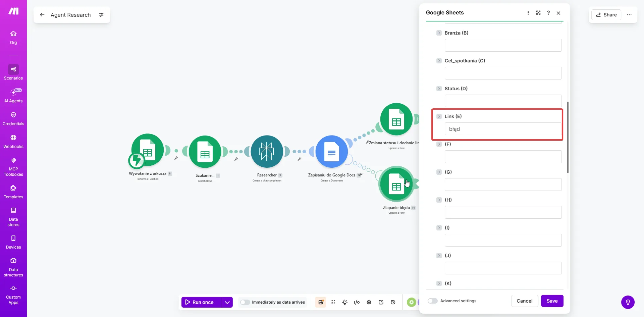Click the Cel_spotkania (C) input field
Screen dimensions: 644x317
click(x=503, y=73)
